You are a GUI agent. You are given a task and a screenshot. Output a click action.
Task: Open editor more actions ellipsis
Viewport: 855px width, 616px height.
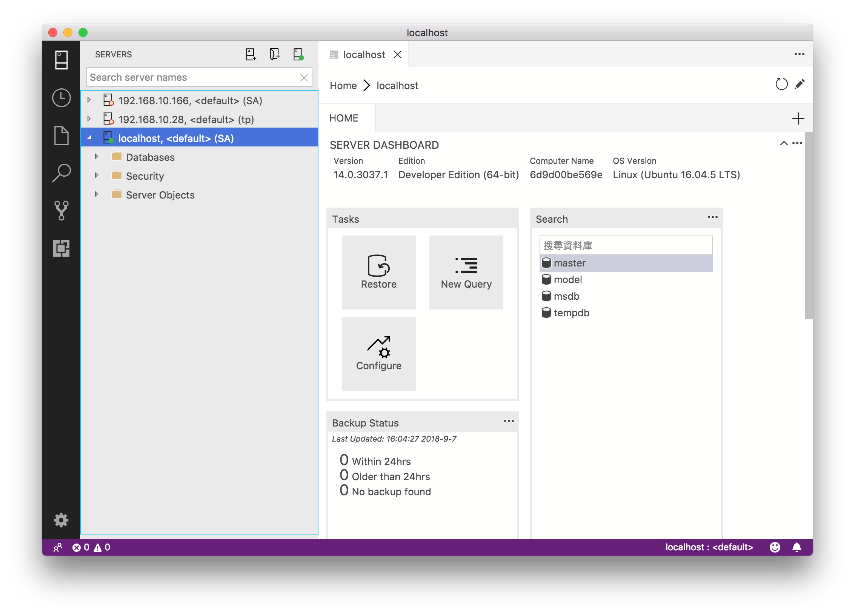click(799, 54)
